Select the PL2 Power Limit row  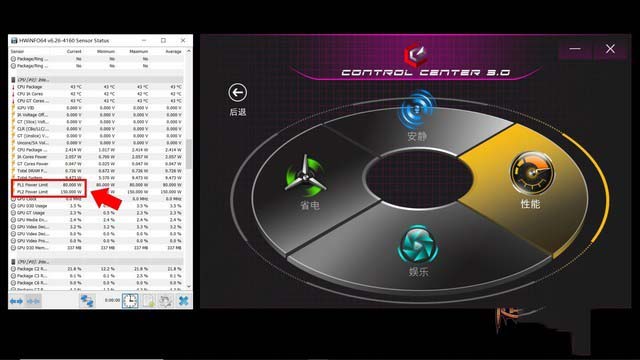click(x=96, y=192)
